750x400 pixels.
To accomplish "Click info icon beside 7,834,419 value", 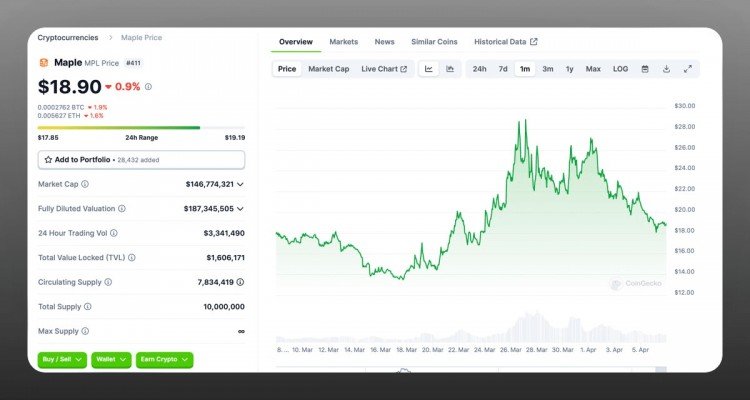I will [x=240, y=282].
